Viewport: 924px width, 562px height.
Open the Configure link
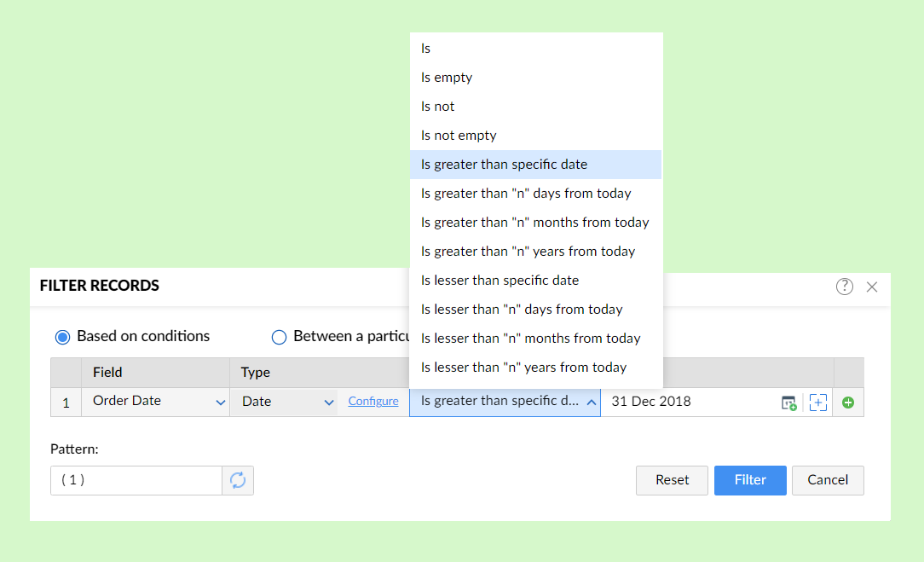373,401
